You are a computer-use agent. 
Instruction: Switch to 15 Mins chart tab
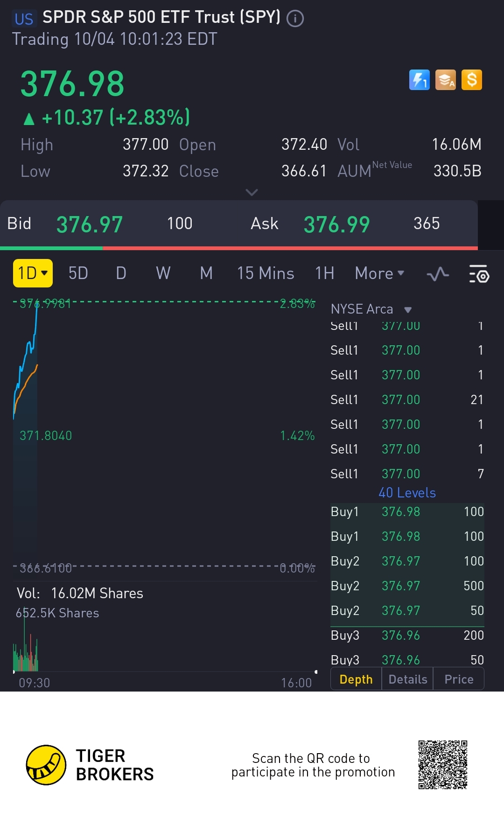tap(266, 273)
